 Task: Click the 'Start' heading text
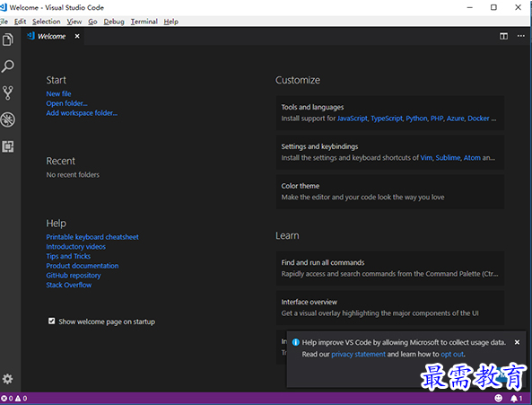[x=57, y=80]
